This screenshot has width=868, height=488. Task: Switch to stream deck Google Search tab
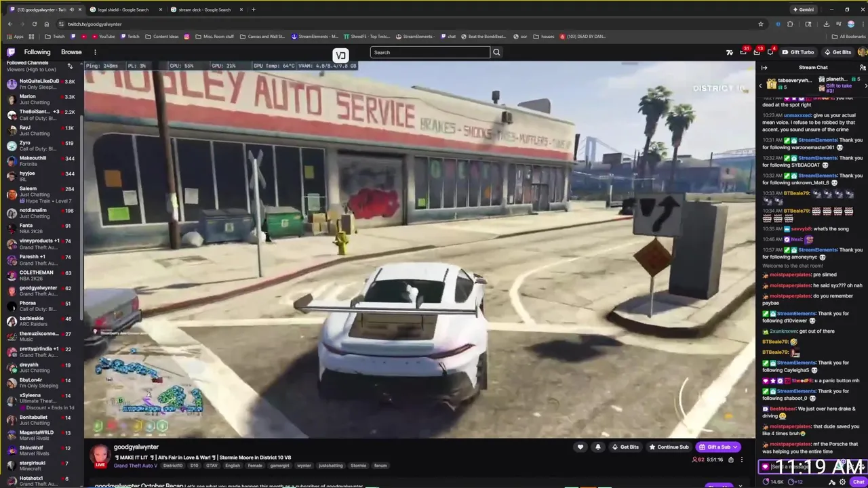click(x=205, y=9)
